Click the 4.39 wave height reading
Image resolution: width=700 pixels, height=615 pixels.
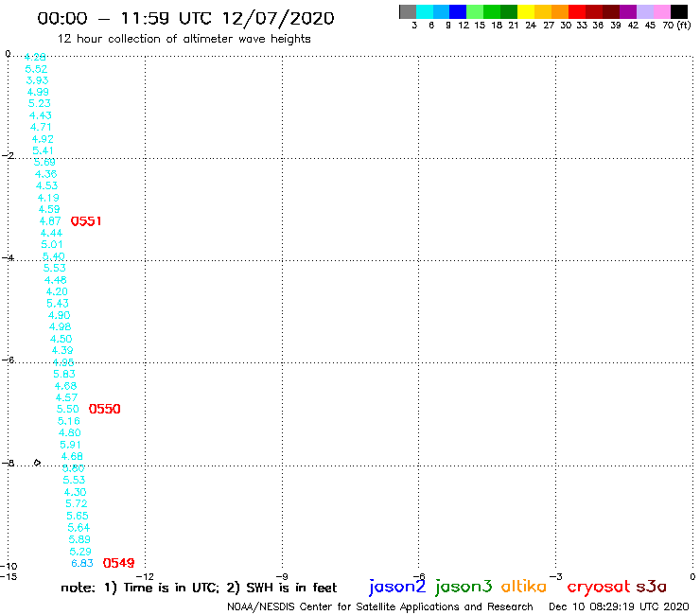(62, 350)
